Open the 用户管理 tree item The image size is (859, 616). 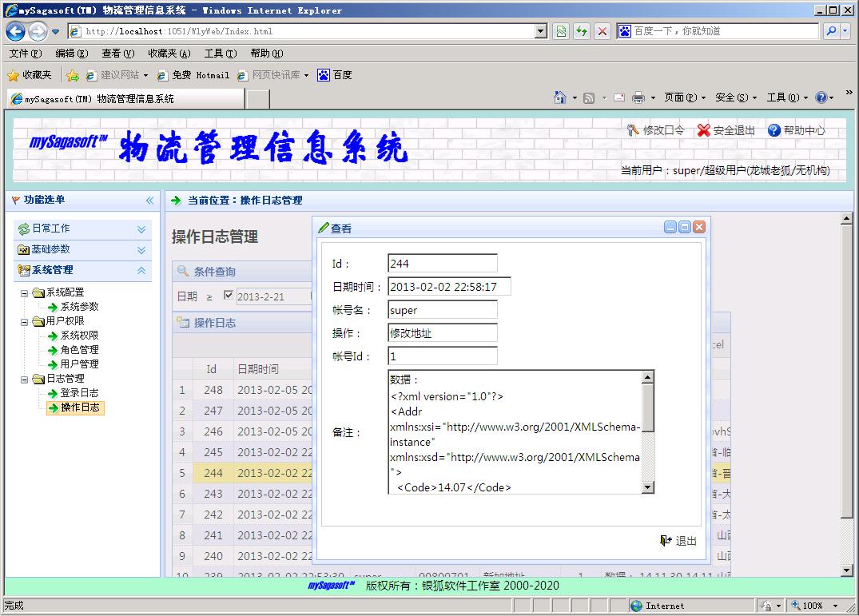coord(79,364)
